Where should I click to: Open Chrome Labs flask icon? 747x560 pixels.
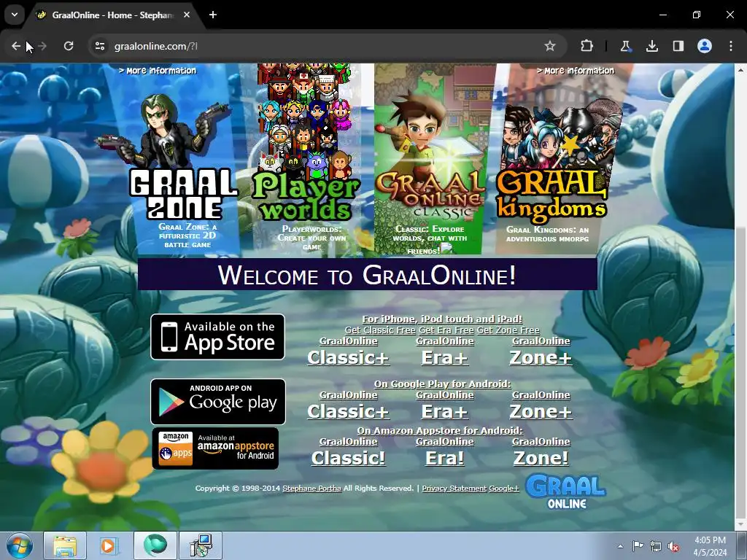coord(625,46)
